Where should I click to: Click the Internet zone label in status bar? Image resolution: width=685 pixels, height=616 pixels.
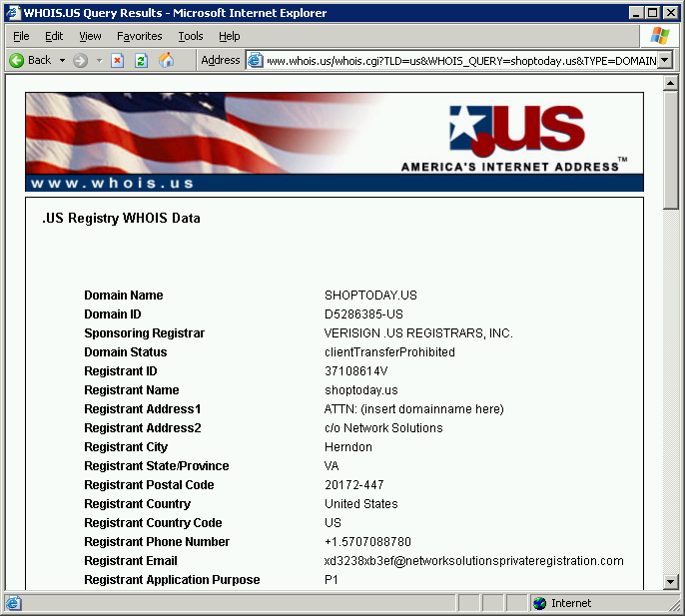tap(571, 603)
